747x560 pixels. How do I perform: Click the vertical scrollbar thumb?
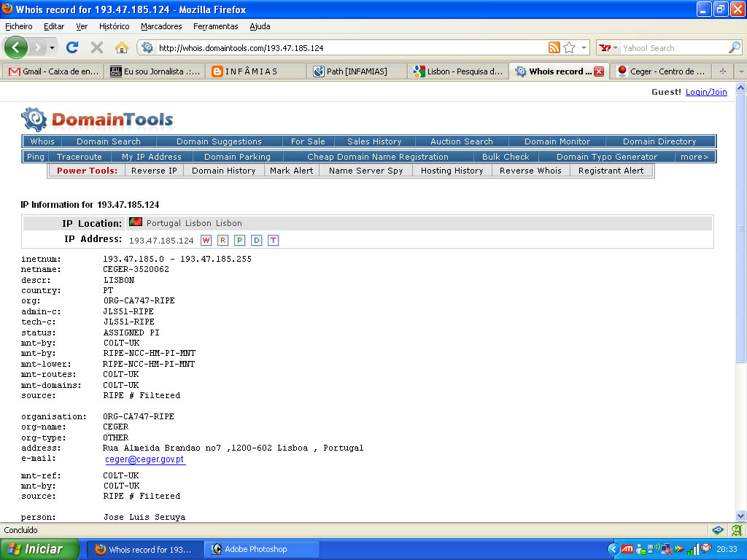pyautogui.click(x=741, y=228)
